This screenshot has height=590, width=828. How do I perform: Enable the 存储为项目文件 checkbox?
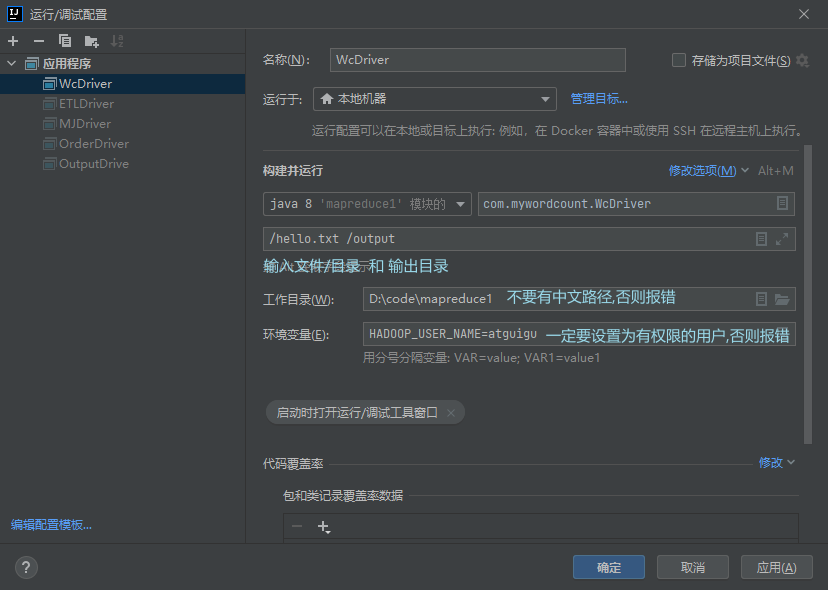pyautogui.click(x=679, y=60)
